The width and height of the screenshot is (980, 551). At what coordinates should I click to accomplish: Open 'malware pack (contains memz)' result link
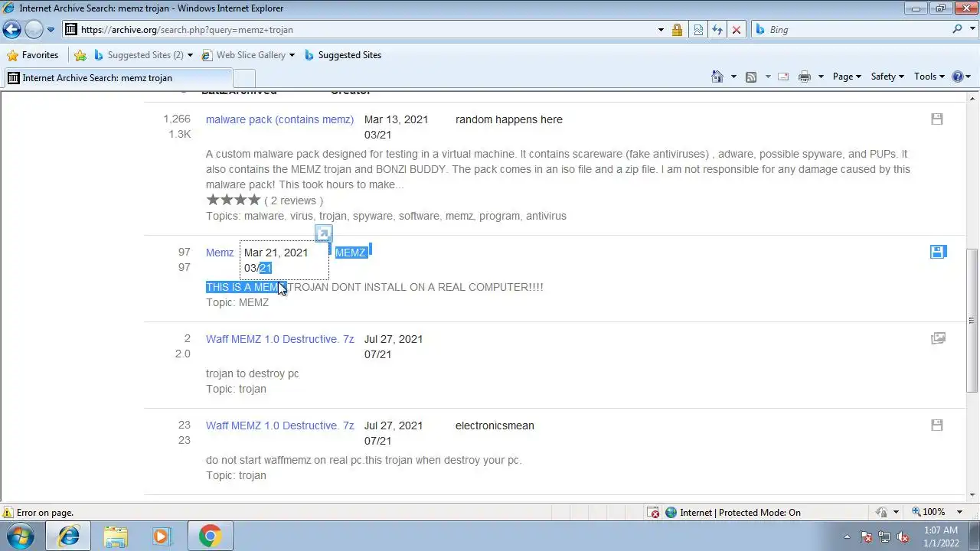pyautogui.click(x=279, y=119)
